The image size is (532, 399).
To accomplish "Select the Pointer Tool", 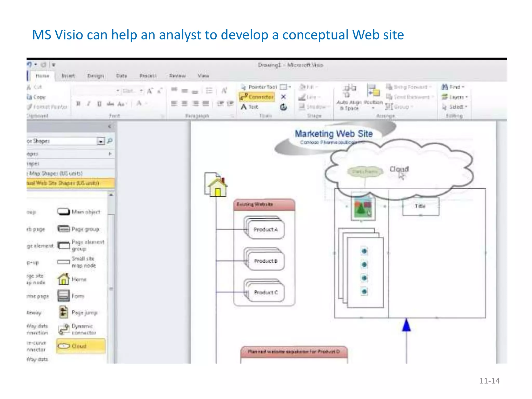I will pyautogui.click(x=259, y=87).
